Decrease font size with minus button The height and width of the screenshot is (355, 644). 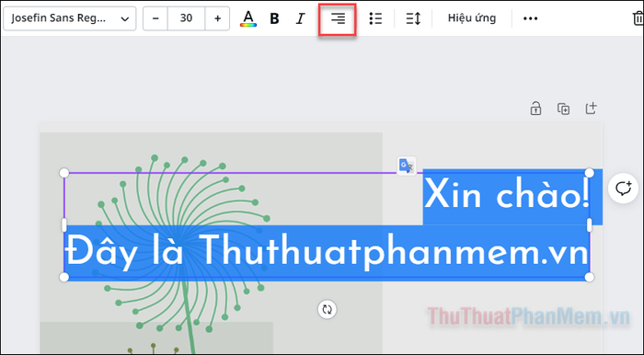(x=155, y=18)
